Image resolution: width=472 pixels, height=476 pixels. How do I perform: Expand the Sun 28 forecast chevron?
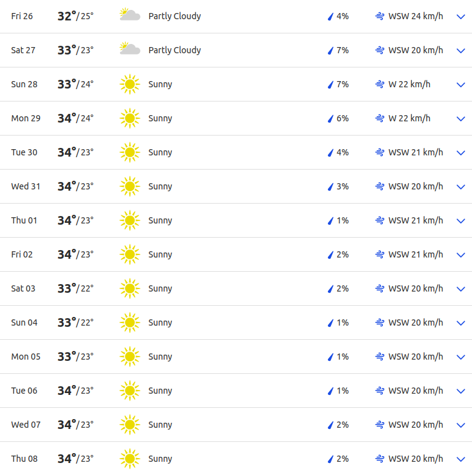[x=460, y=85]
